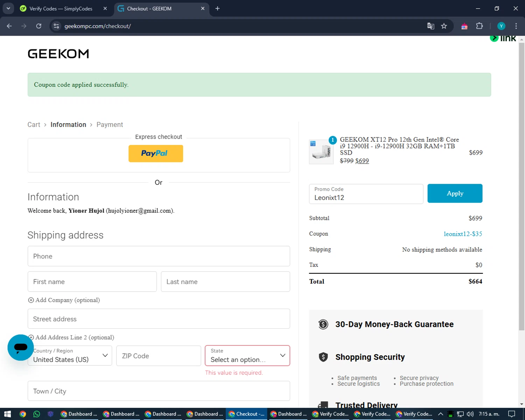
Task: Click the Trusted Delivery truck icon
Action: pos(323,405)
